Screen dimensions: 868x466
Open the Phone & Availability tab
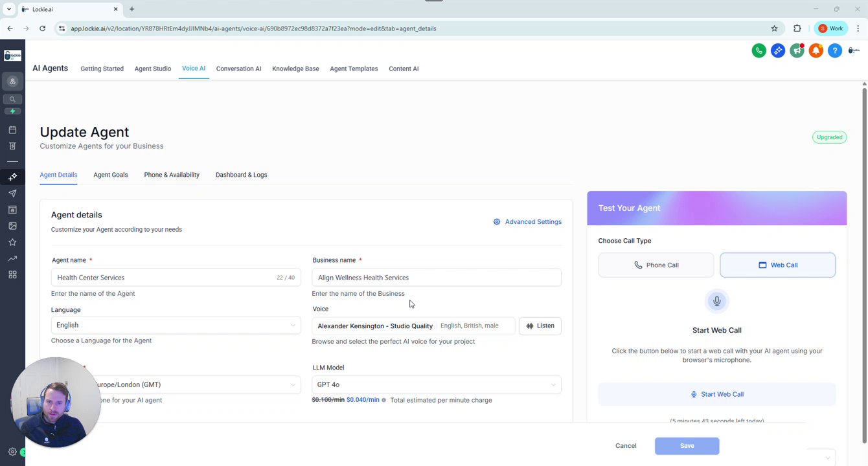(172, 175)
